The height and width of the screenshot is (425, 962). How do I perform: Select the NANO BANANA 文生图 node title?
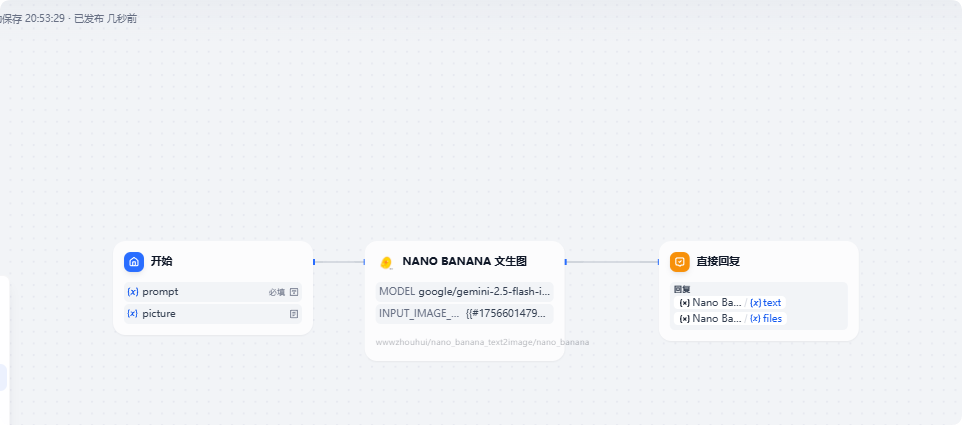coord(464,261)
